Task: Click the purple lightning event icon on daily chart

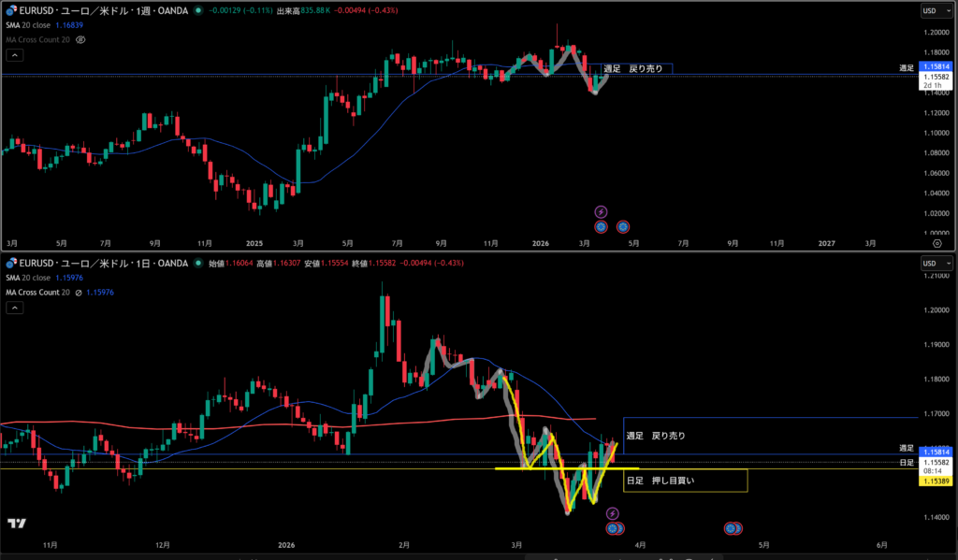Action: [612, 513]
